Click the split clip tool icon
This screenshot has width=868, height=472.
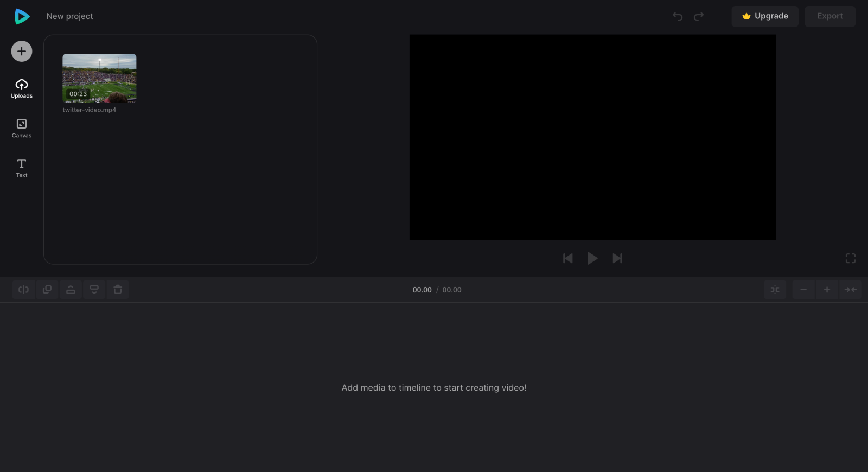24,290
